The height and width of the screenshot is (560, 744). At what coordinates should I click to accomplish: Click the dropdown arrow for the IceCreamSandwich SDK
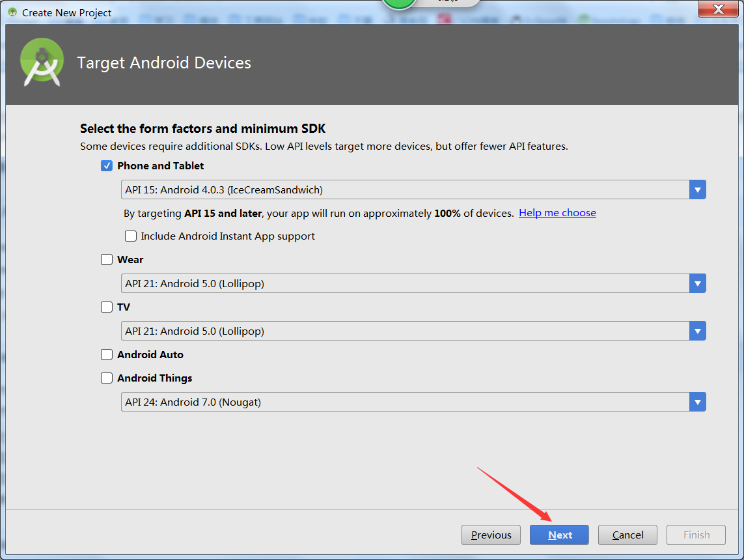pos(698,190)
